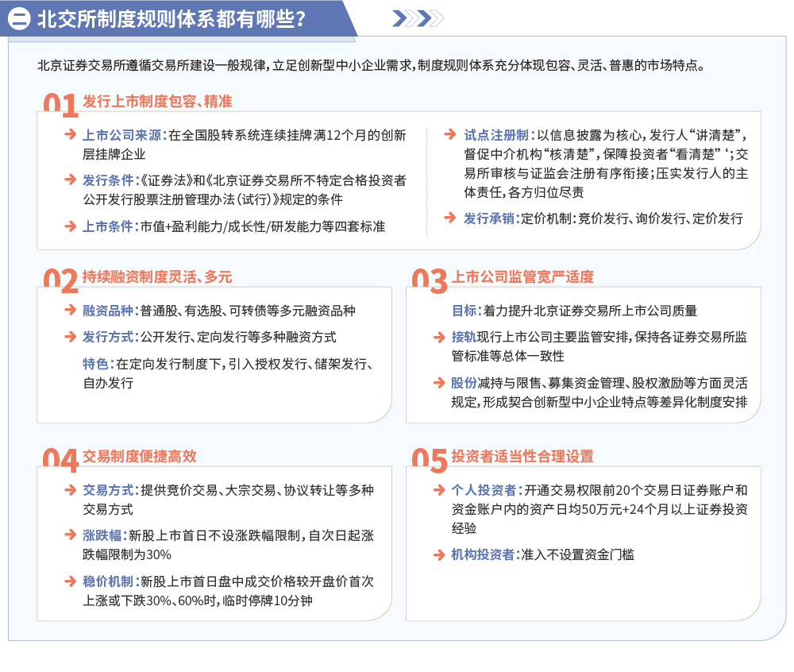Click the large '03' section number

click(x=430, y=280)
